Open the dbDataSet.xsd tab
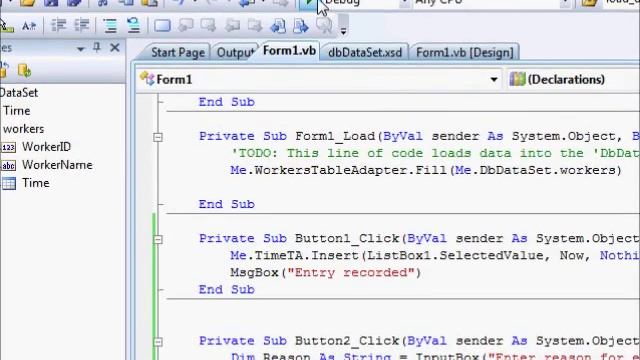The width and height of the screenshot is (640, 360). pos(365,53)
